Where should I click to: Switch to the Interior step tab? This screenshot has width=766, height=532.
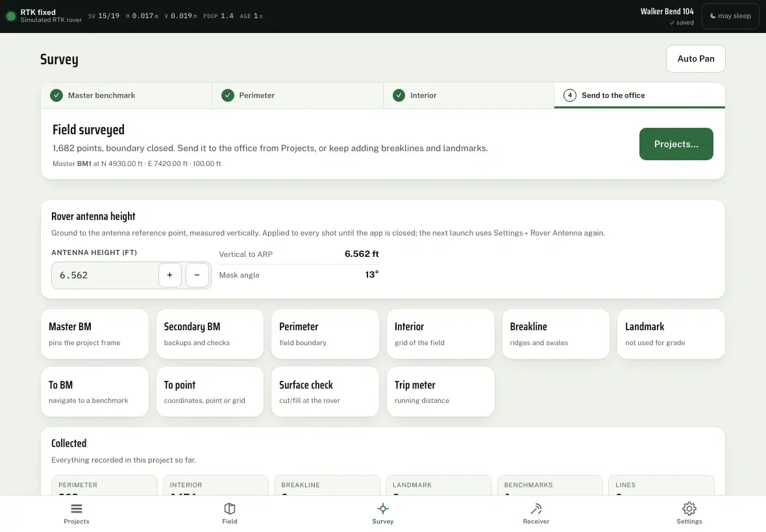469,95
